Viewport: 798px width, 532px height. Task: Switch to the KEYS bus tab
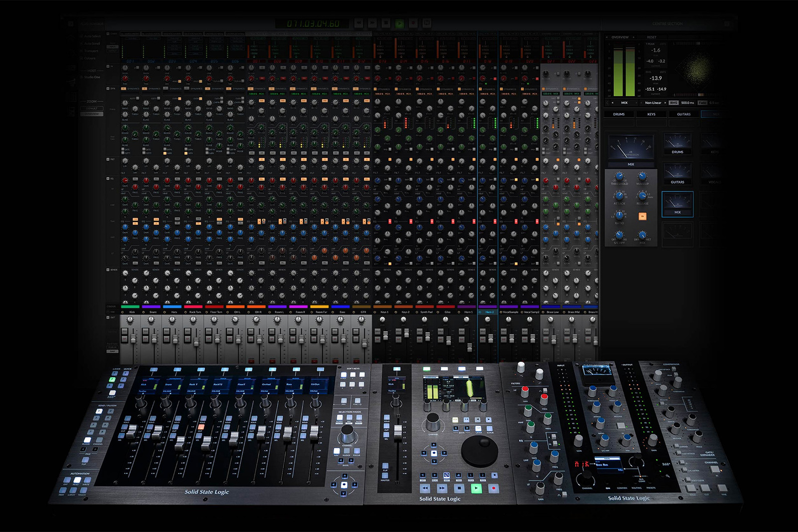pos(651,114)
